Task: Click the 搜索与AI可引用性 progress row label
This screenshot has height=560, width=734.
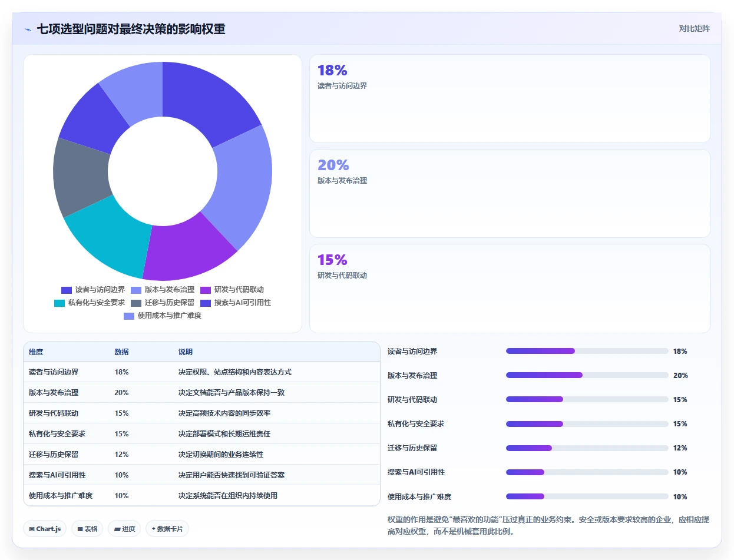Action: click(416, 472)
